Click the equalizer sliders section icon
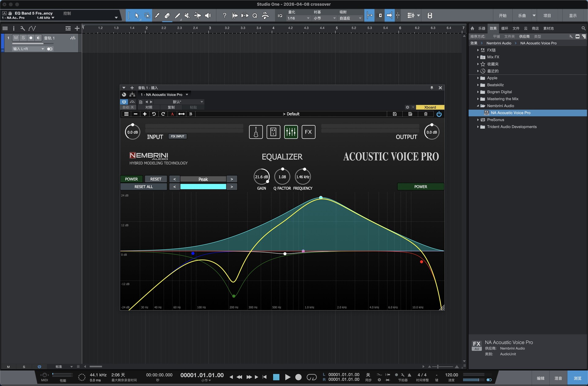This screenshot has height=386, width=588. click(291, 132)
